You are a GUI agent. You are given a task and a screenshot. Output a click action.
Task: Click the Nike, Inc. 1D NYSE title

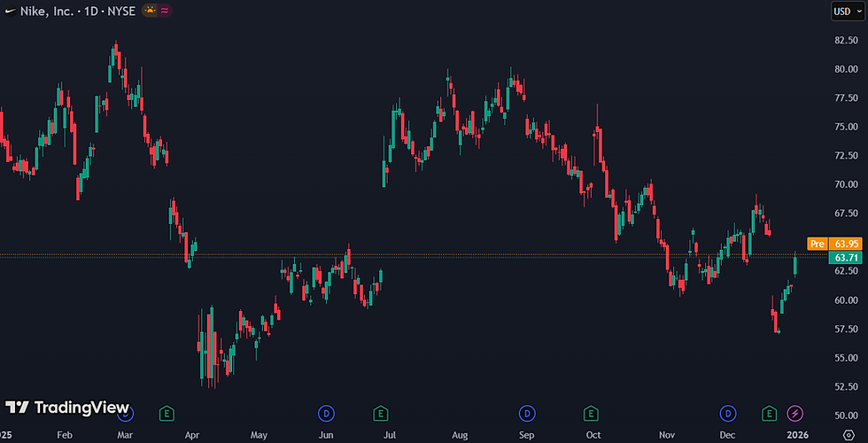click(x=78, y=11)
